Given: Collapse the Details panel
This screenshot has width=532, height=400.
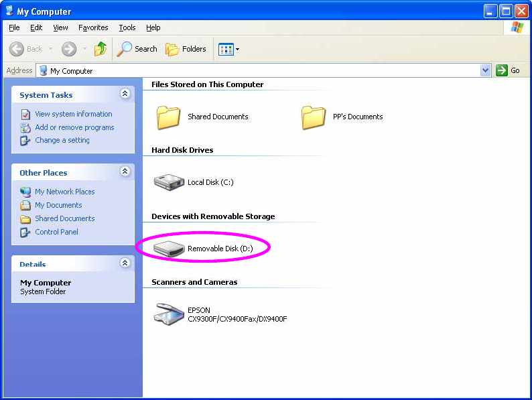Looking at the screenshot, I should 125,263.
